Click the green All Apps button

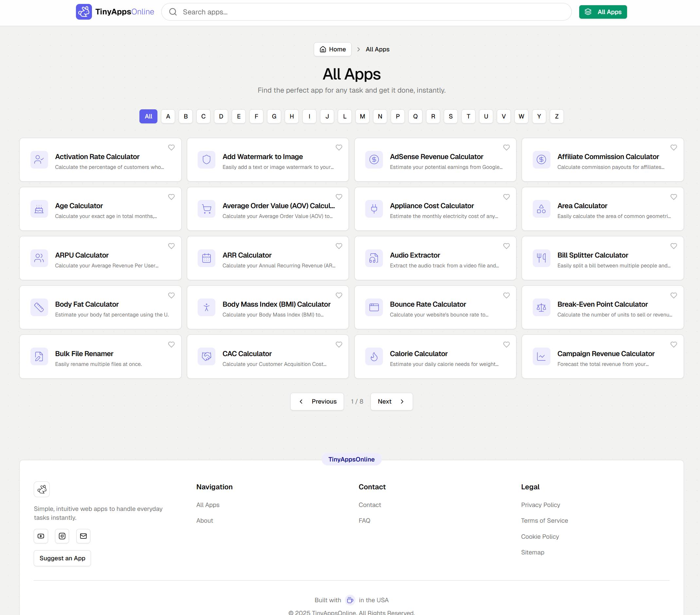coord(603,12)
